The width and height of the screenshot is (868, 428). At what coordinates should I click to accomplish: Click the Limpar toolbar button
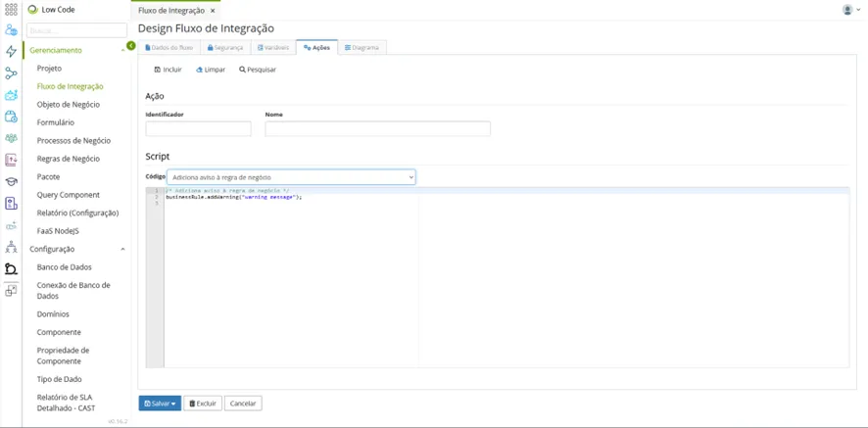[211, 70]
